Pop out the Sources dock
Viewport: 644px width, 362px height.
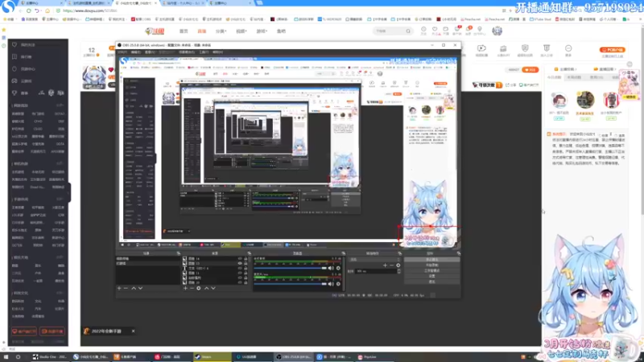coord(249,253)
